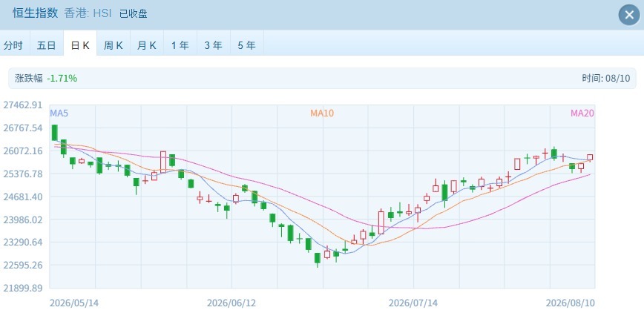Image resolution: width=644 pixels, height=310 pixels.
Task: Select the 日K tab
Action: pos(80,45)
